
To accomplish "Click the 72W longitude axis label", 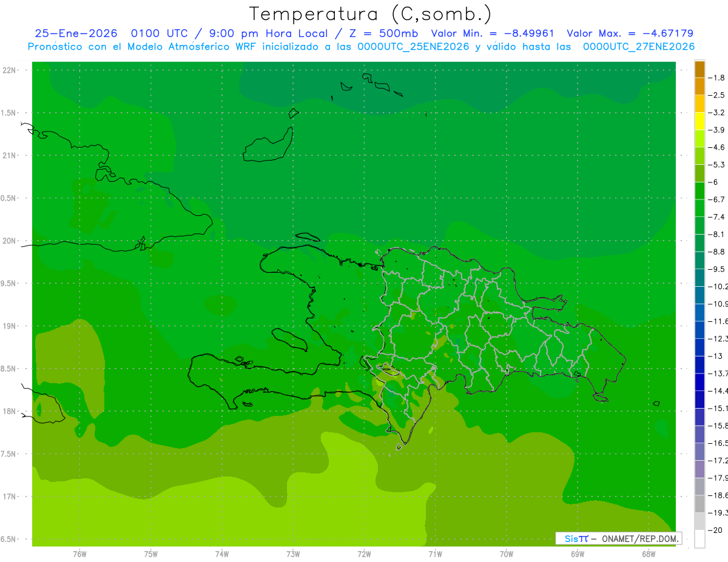I will click(364, 554).
